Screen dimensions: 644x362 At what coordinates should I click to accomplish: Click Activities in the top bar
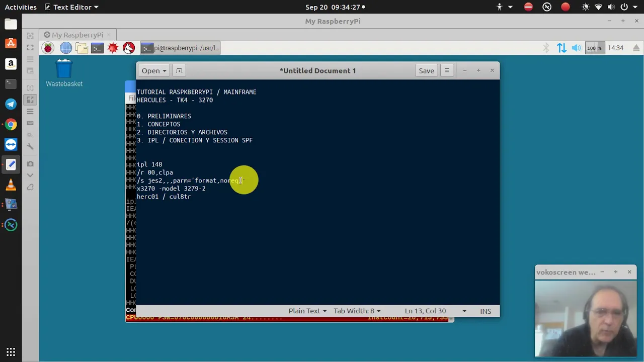[x=21, y=7]
